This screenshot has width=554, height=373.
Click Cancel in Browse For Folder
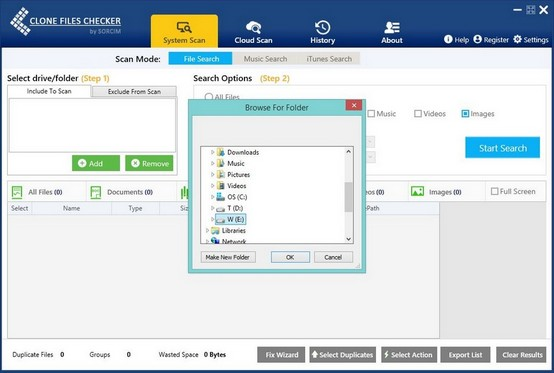click(x=333, y=257)
